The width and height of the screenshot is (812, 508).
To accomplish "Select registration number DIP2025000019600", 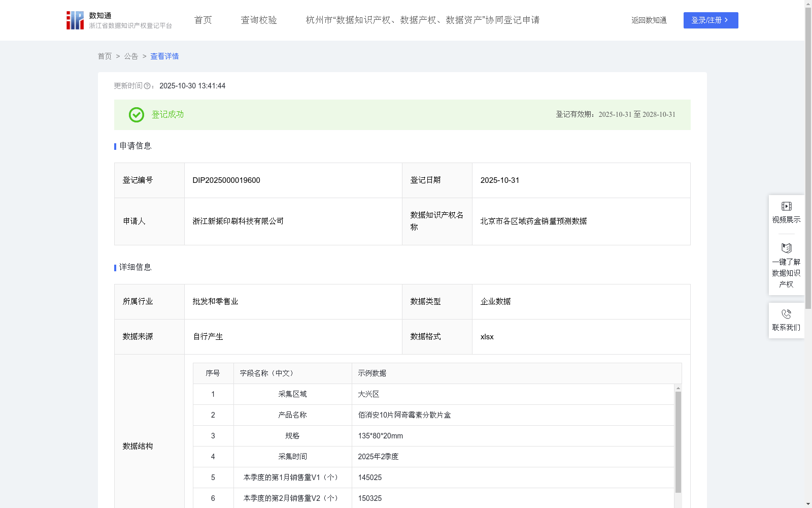I will (226, 180).
